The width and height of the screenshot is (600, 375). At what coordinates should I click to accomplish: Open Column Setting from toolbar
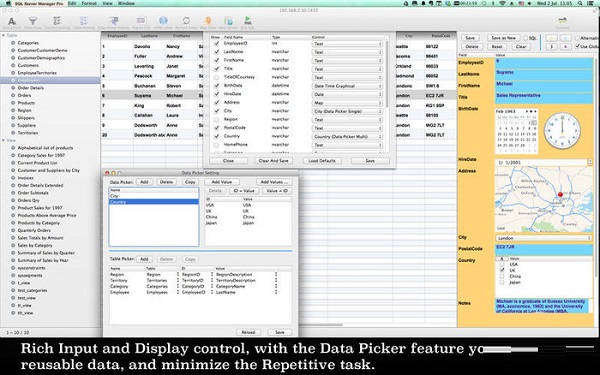pos(57,21)
